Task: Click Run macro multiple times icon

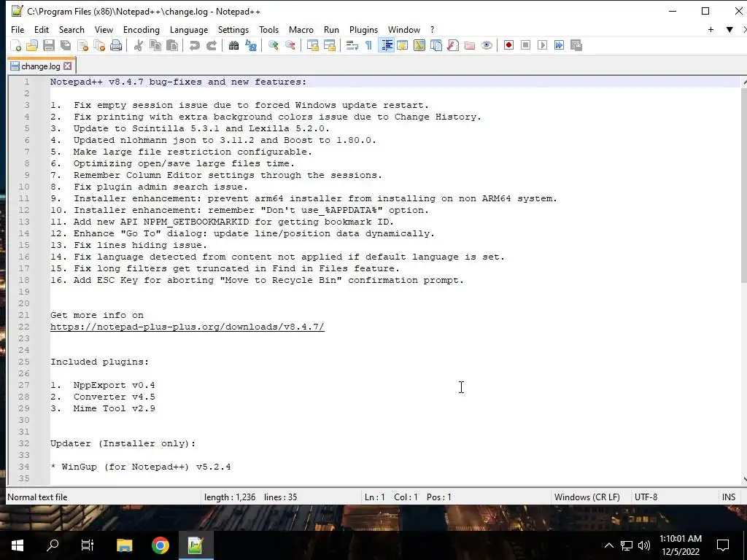Action: point(559,45)
